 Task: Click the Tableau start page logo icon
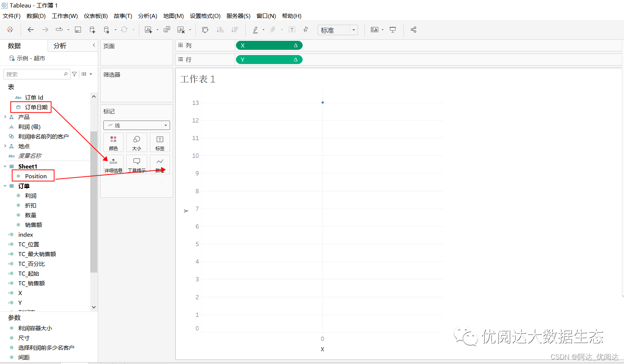pyautogui.click(x=10, y=30)
